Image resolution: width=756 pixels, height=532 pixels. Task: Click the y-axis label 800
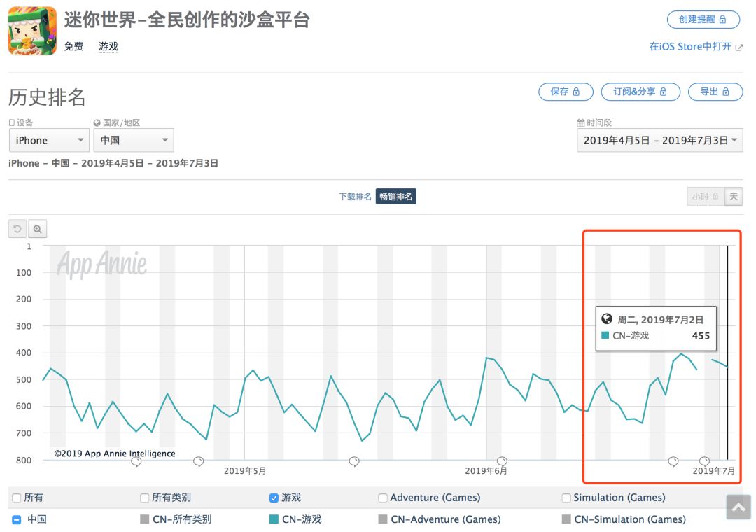coord(24,460)
